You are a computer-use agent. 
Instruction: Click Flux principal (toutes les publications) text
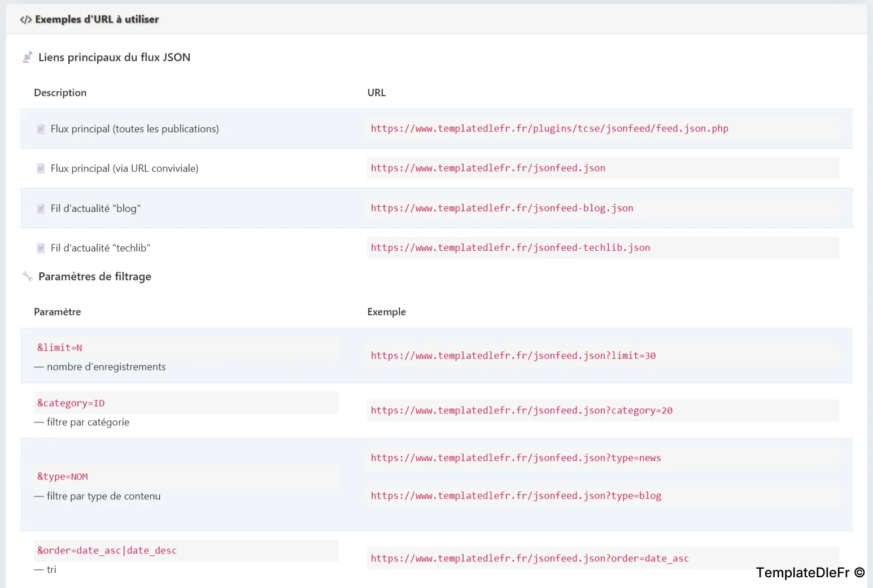tap(135, 129)
